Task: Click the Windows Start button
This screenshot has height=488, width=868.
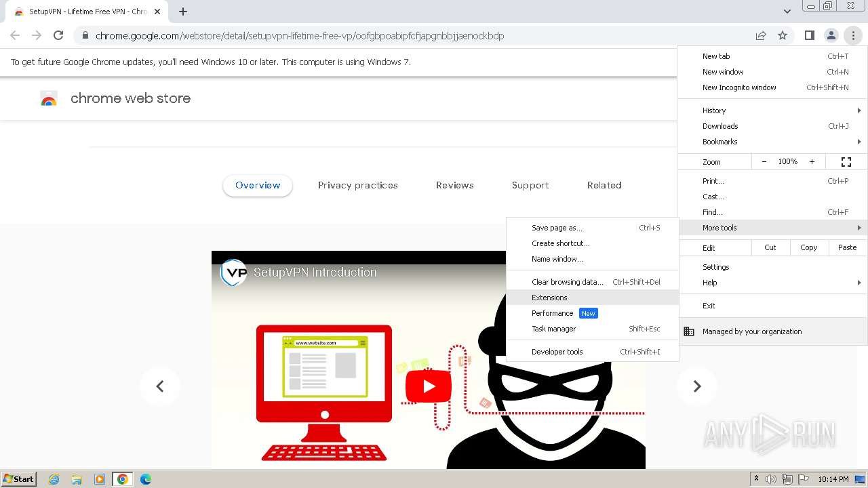Action: click(19, 479)
